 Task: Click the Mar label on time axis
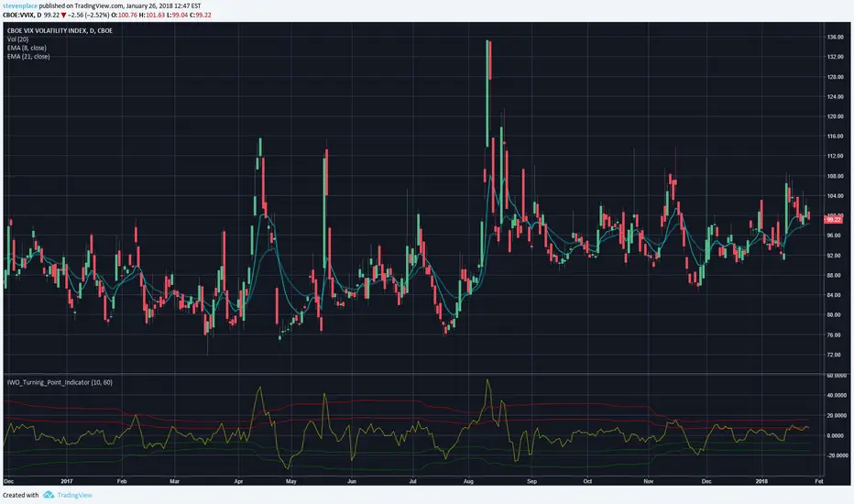174,481
